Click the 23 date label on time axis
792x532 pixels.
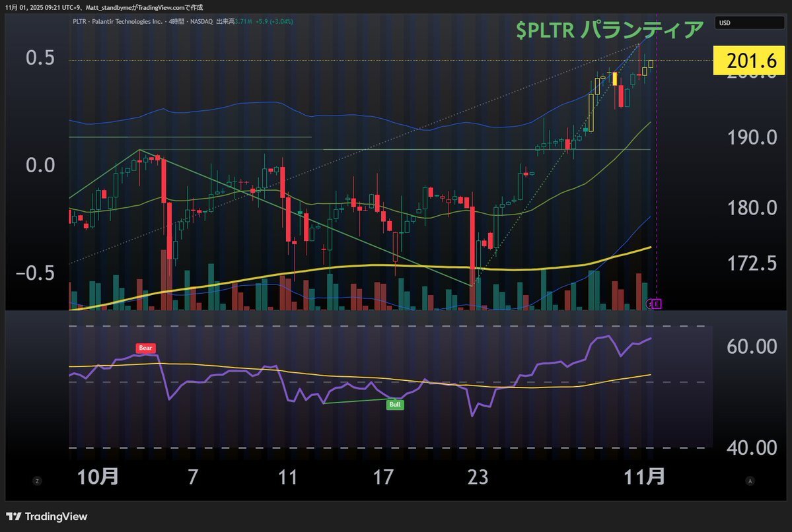477,477
